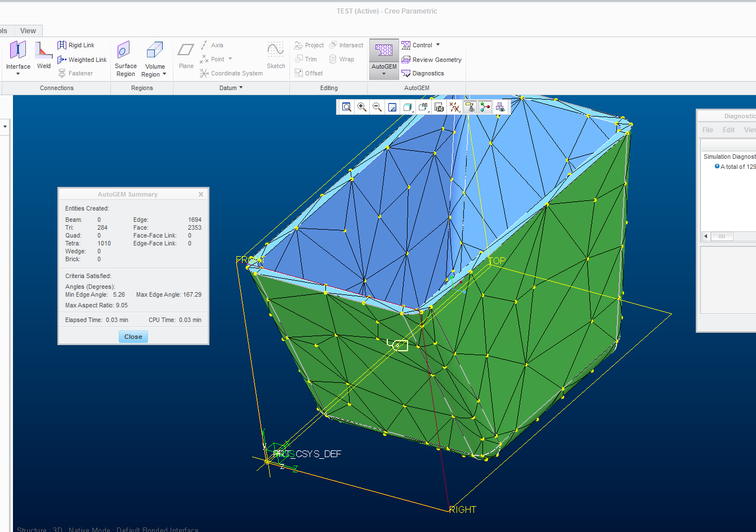Image resolution: width=756 pixels, height=532 pixels.
Task: Open the Sketch tool
Action: [276, 55]
